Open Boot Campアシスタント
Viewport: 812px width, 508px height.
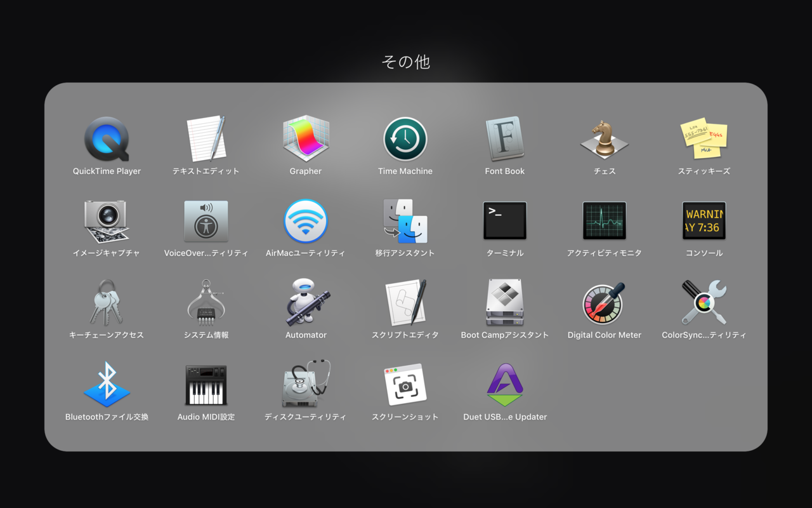[505, 303]
